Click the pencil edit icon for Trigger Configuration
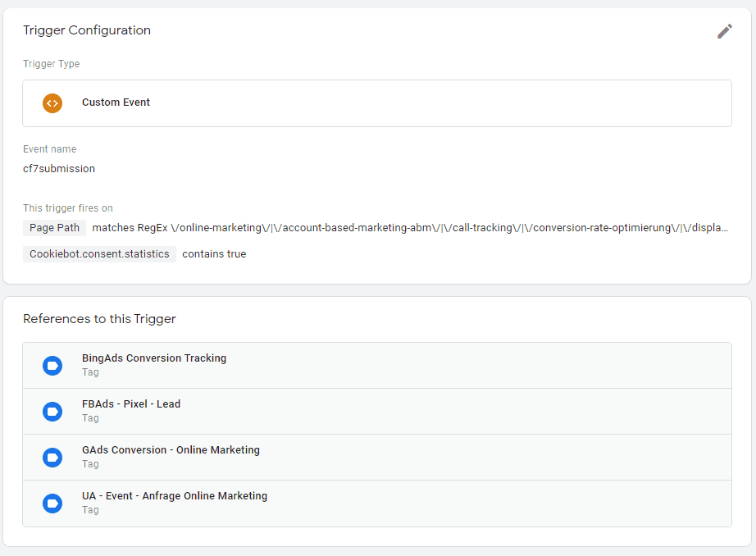 point(724,31)
